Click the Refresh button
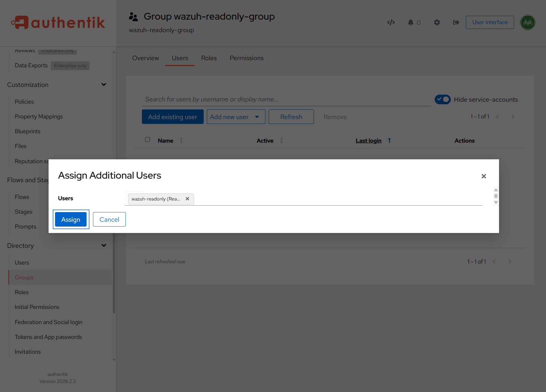Image resolution: width=546 pixels, height=392 pixels. click(291, 117)
